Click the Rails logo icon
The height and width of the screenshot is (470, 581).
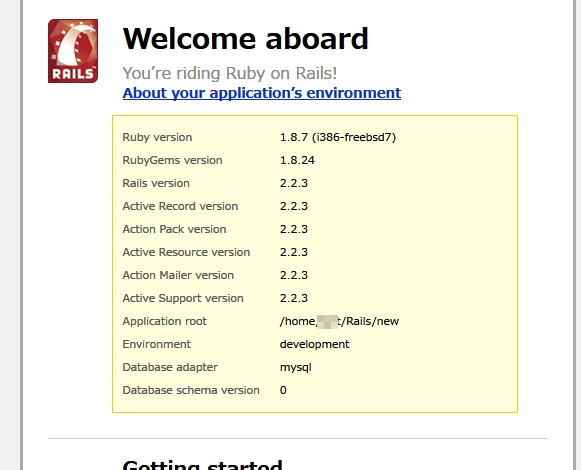click(73, 51)
